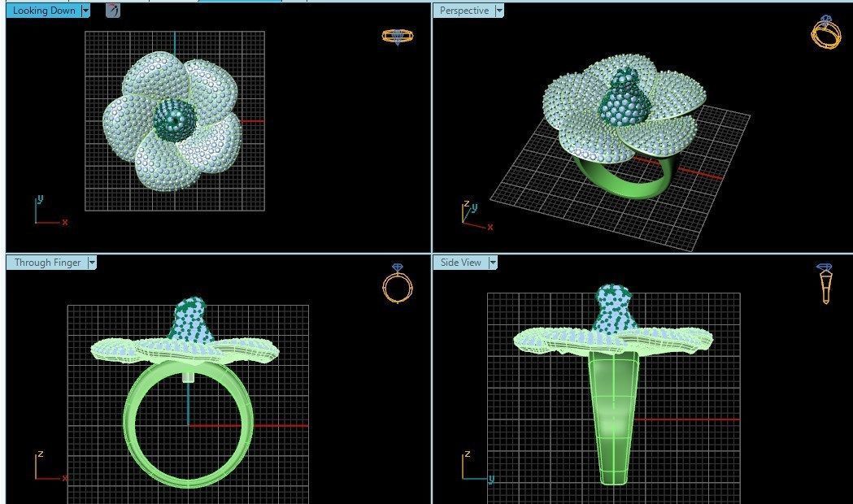Click the top-view ring icon in Looking Down viewport
Image resolution: width=853 pixels, height=504 pixels.
pos(398,37)
